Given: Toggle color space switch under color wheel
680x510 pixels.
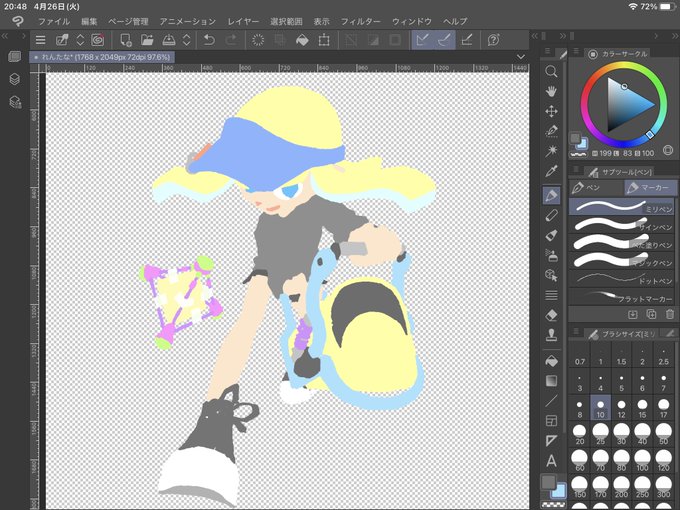Looking at the screenshot, I should click(x=668, y=150).
